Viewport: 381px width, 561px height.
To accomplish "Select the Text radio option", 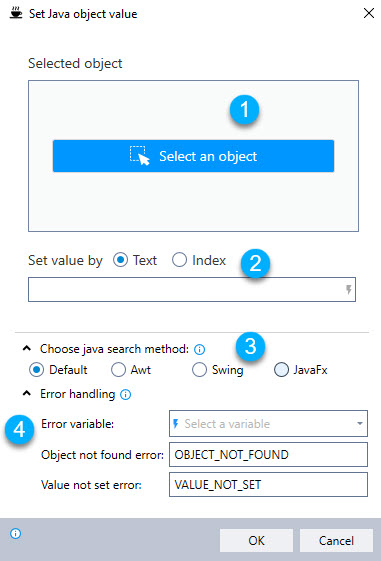I will [135, 260].
